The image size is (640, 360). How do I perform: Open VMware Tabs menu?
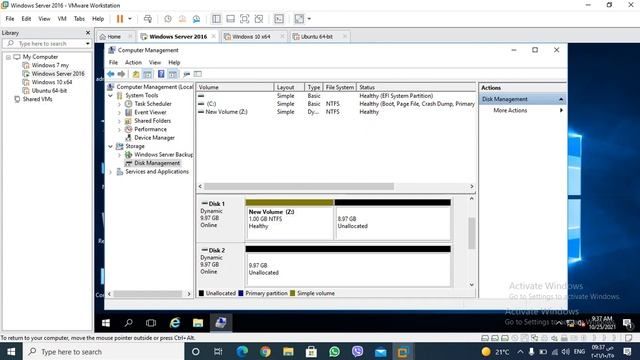click(x=79, y=19)
